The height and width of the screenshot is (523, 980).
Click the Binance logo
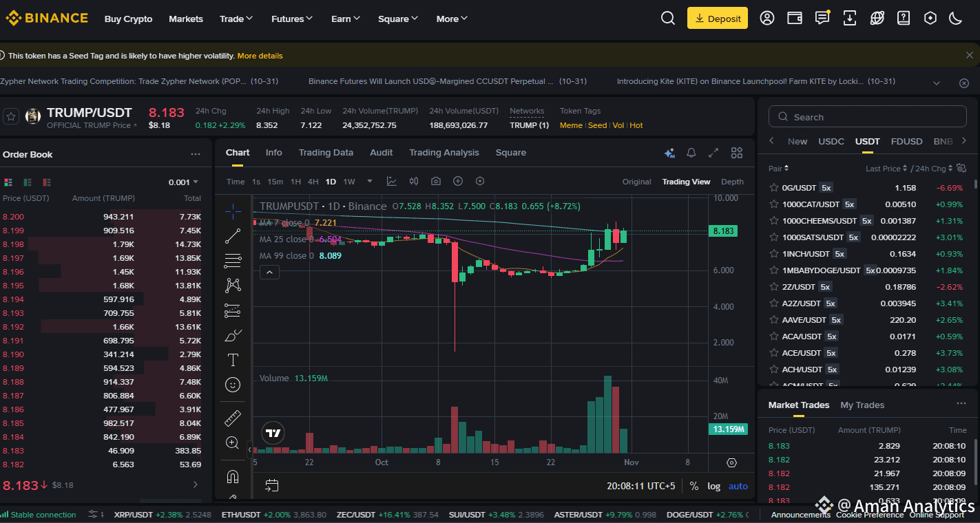(x=47, y=19)
